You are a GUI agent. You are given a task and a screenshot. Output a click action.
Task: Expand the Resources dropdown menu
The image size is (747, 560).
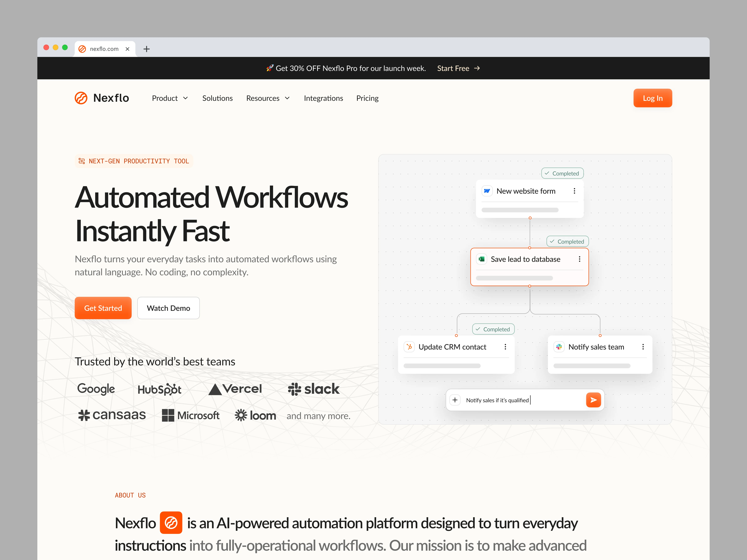pos(268,98)
